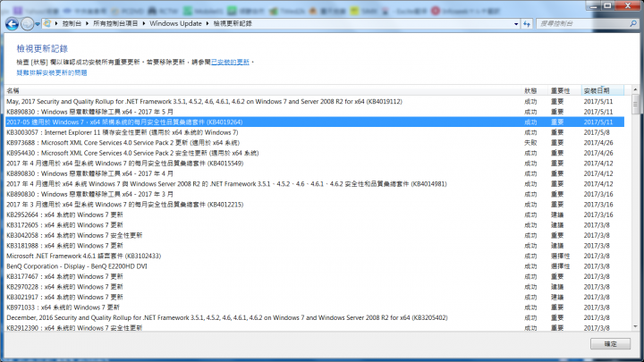
Task: Confirm with the 確定 button
Action: pos(610,344)
